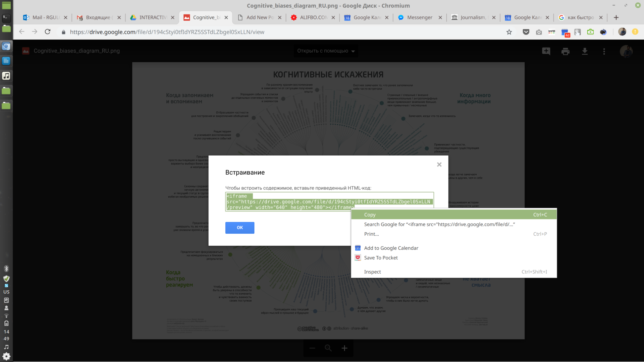
Task: Open the three-dot more actions menu
Action: tap(604, 51)
